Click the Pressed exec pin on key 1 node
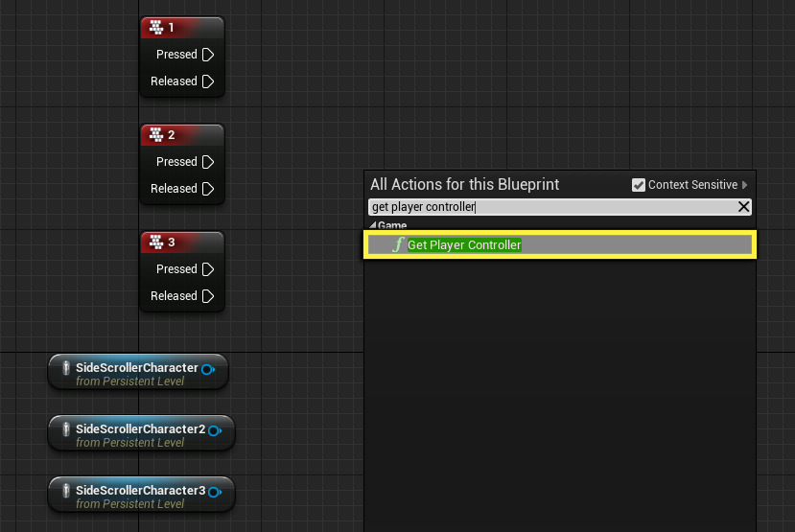This screenshot has height=532, width=795. (208, 55)
